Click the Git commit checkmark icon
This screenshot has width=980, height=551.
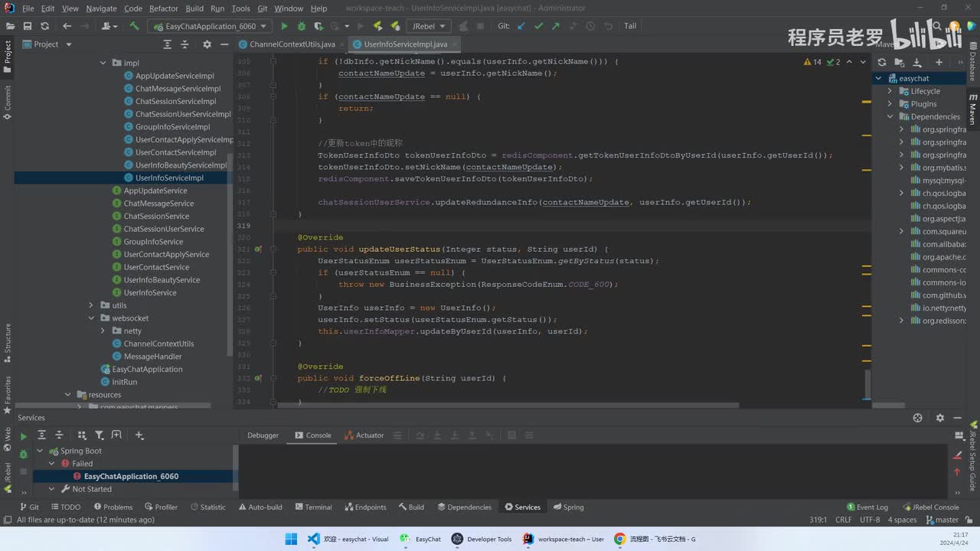(538, 26)
